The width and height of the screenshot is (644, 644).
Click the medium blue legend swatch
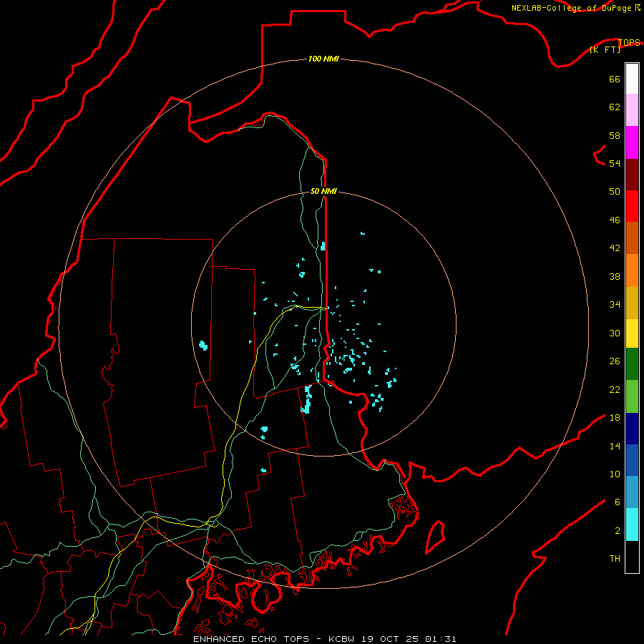632,460
